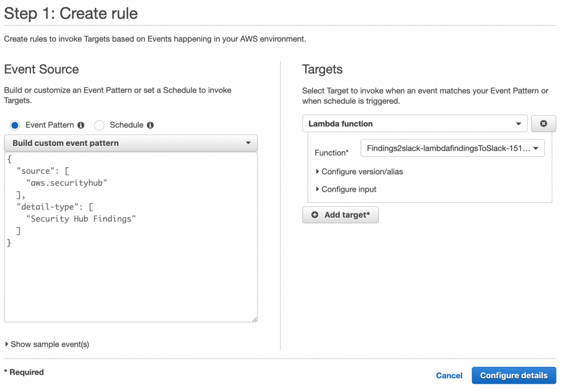Viewport: 562px width, 392px height.
Task: Select the Event Pattern radio button
Action: click(15, 126)
